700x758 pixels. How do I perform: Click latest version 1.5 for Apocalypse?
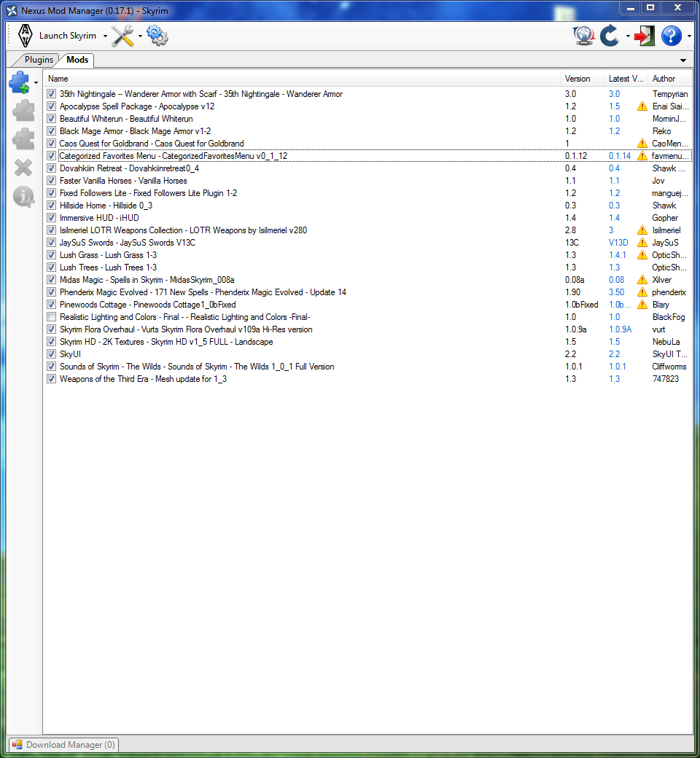[614, 106]
